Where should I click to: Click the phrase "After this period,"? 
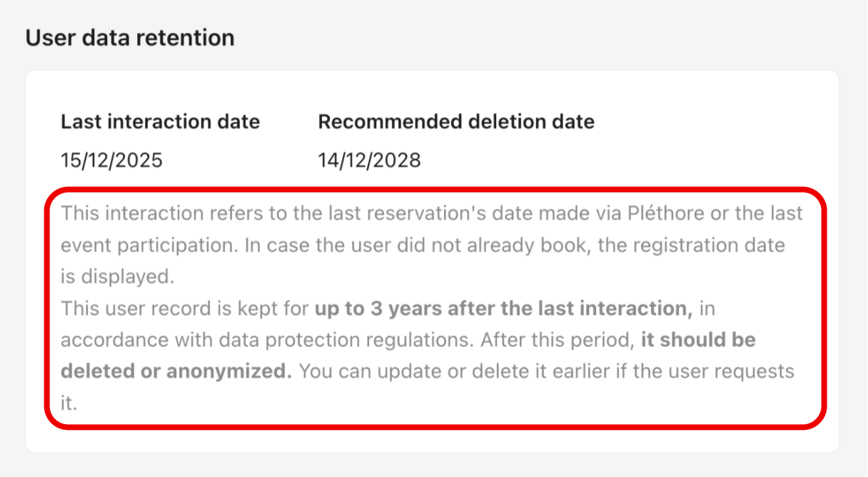click(x=557, y=341)
